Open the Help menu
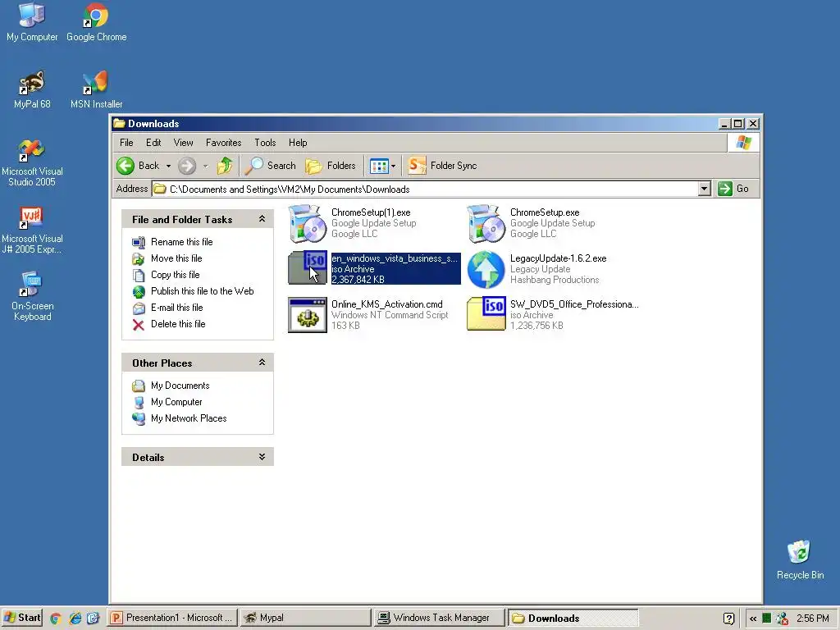 pyautogui.click(x=298, y=143)
